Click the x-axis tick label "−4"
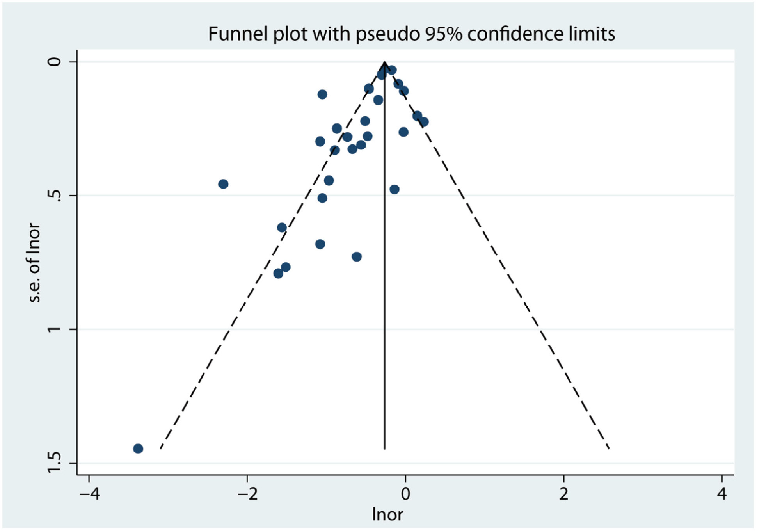Screen dimensions: 757x532 (89, 494)
